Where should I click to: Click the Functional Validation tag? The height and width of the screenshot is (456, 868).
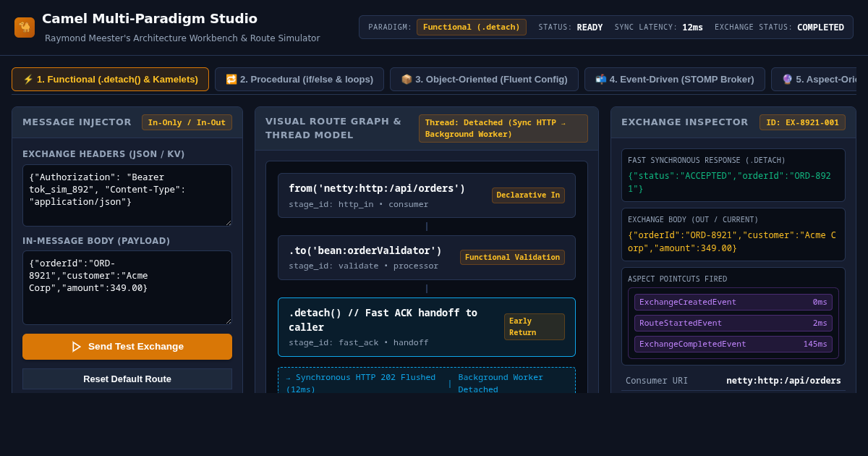512,258
